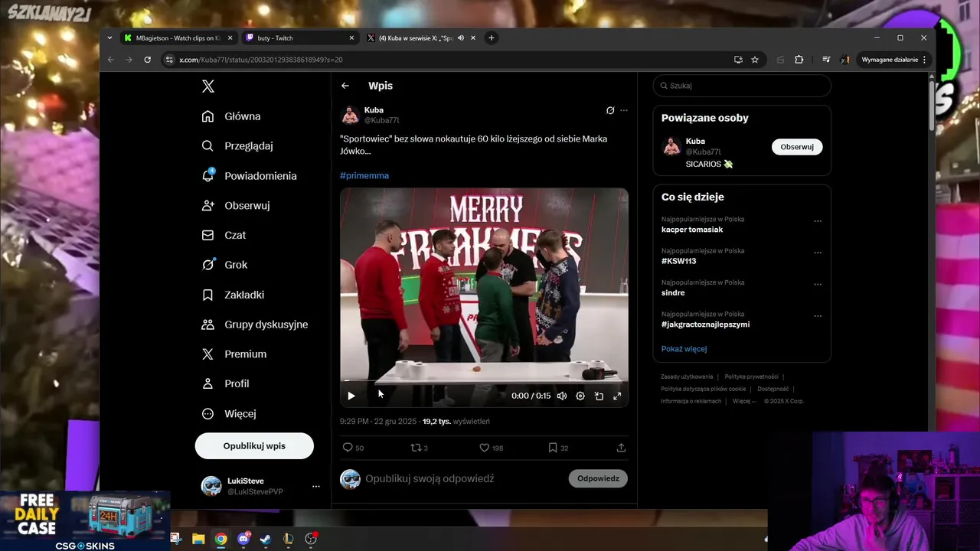
Task: Bookmark this page with star icon
Action: point(755,60)
